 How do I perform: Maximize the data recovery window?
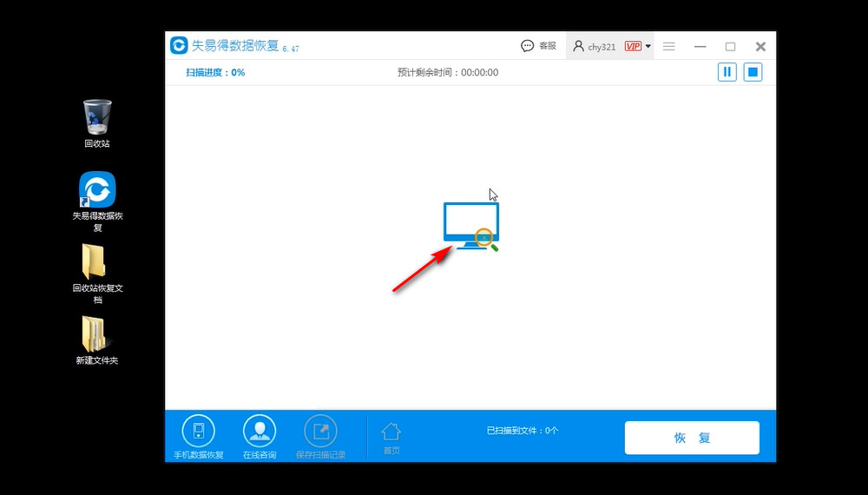pyautogui.click(x=731, y=47)
